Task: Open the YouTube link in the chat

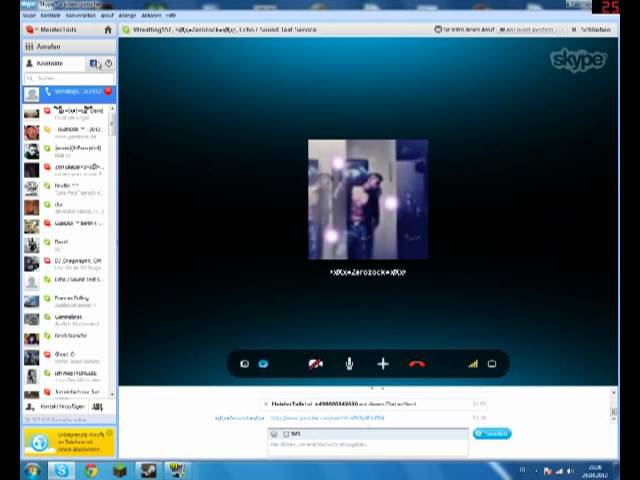Action: pyautogui.click(x=327, y=418)
